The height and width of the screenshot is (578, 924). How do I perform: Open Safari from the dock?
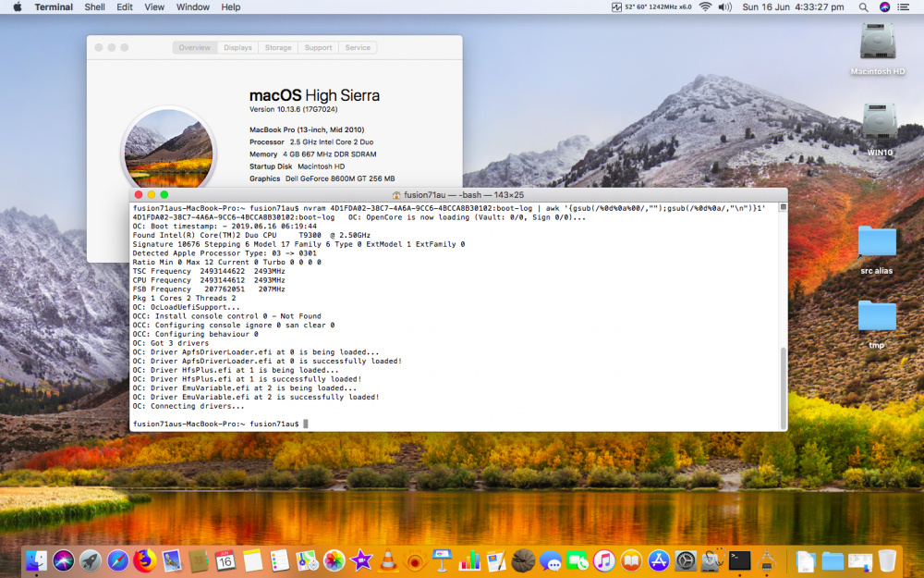pos(118,560)
